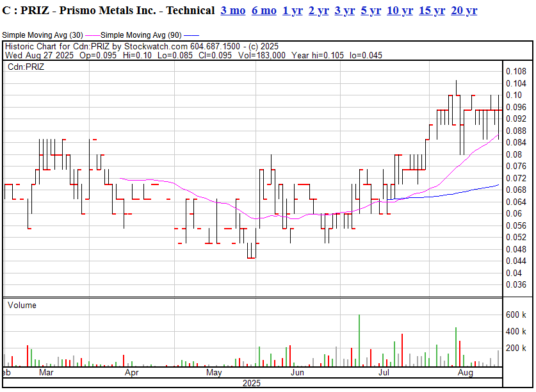Click the Jun month label

[297, 373]
